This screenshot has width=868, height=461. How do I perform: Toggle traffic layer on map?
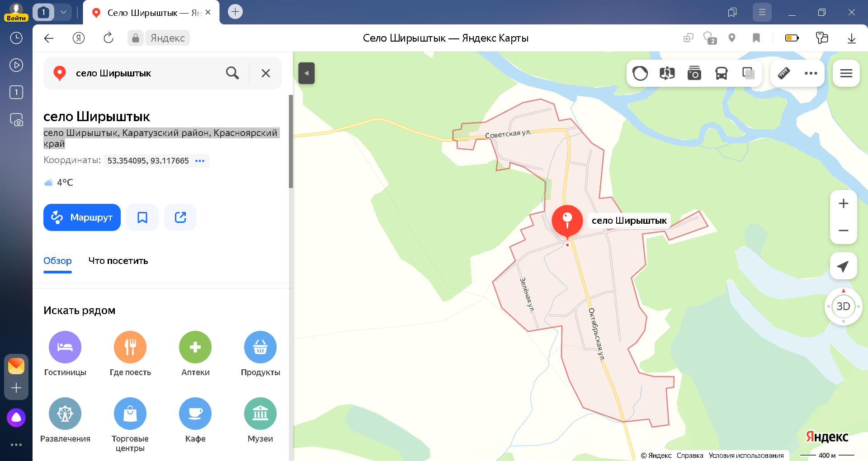(640, 73)
